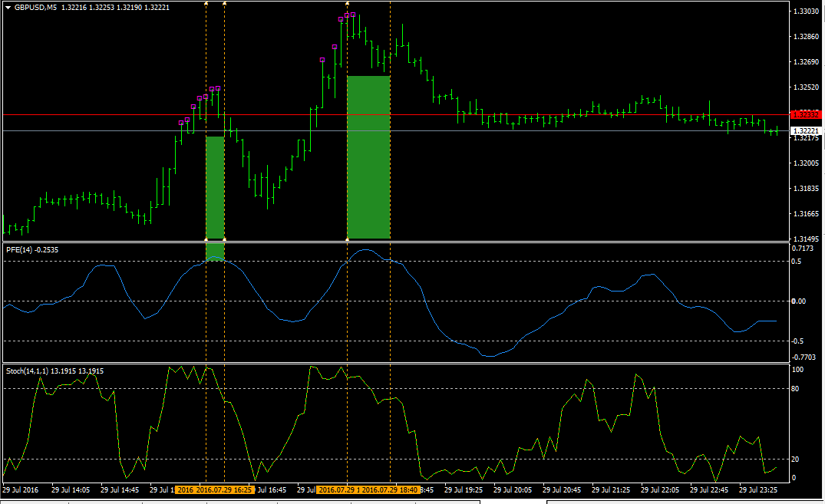Click the 80 level on Stochastic scale

pyautogui.click(x=795, y=389)
